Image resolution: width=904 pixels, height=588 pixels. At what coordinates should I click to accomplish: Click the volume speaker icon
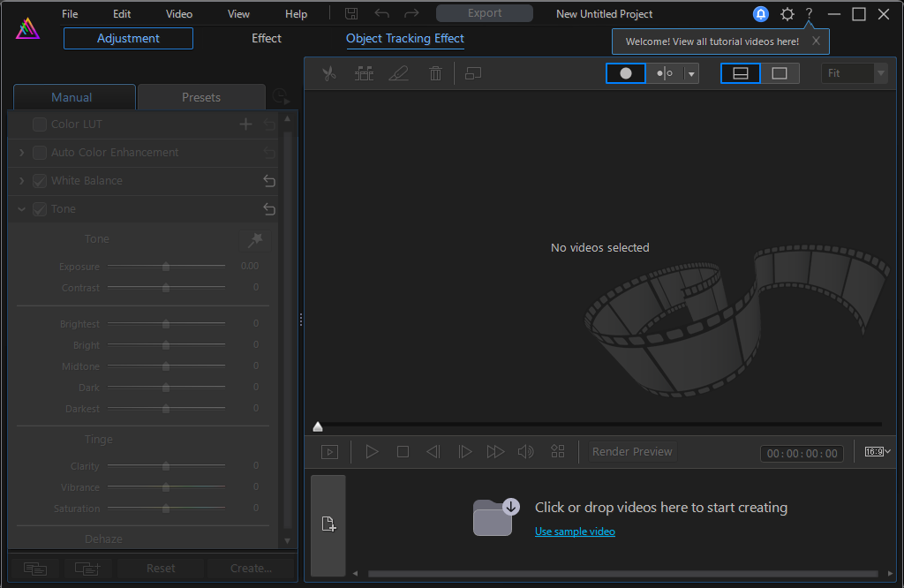(x=525, y=452)
